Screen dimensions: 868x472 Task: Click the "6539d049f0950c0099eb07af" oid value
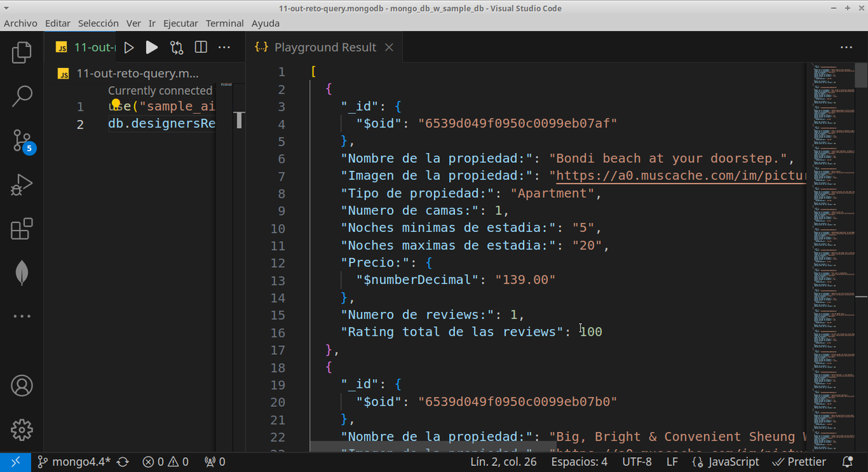pos(517,124)
